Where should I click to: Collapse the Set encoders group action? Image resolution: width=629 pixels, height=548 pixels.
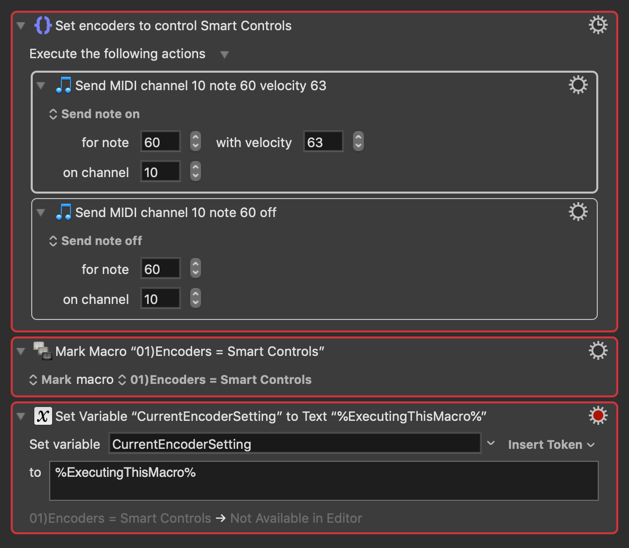(x=21, y=26)
